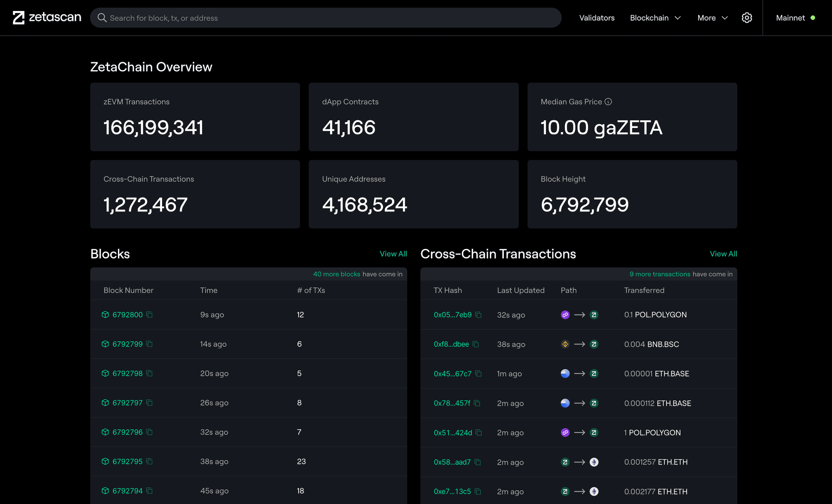
Task: Open the Mainnet network selector
Action: tap(795, 17)
